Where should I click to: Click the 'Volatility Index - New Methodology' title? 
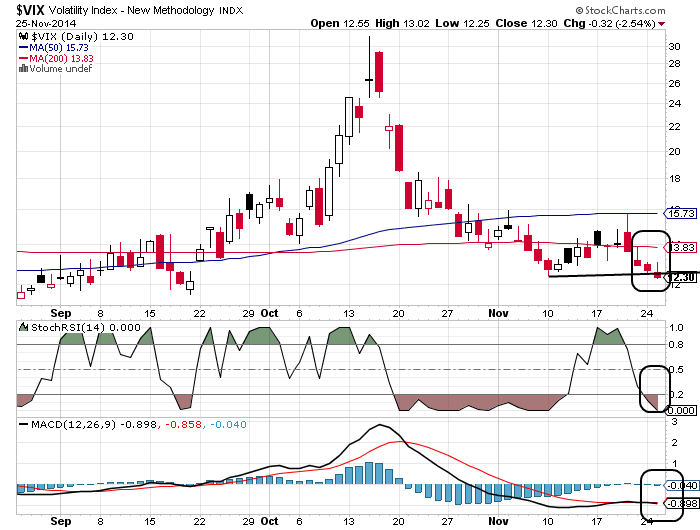(131, 10)
